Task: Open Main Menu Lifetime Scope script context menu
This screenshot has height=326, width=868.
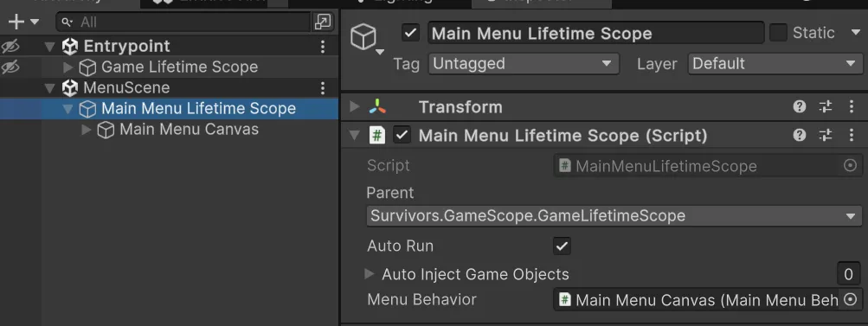Action: (x=852, y=135)
